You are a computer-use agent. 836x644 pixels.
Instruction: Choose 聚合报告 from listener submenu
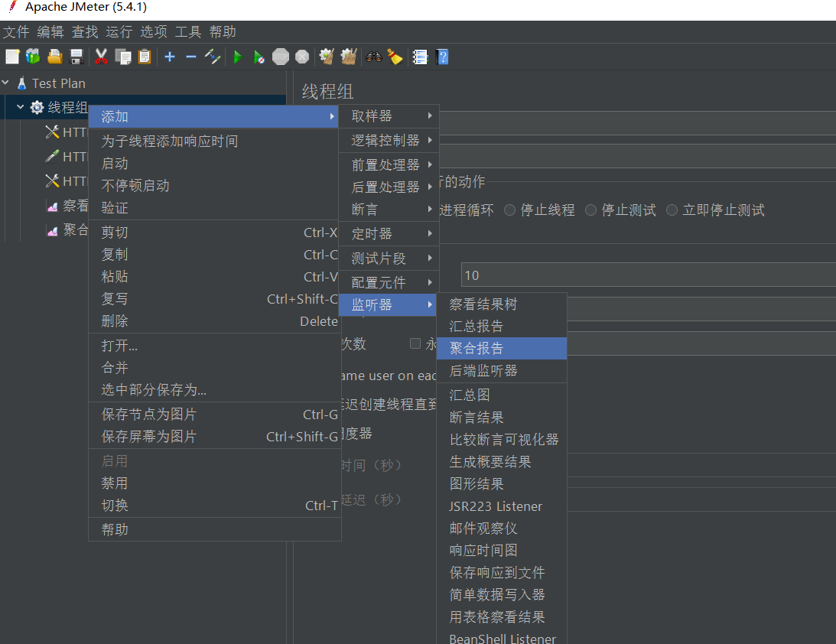(501, 348)
